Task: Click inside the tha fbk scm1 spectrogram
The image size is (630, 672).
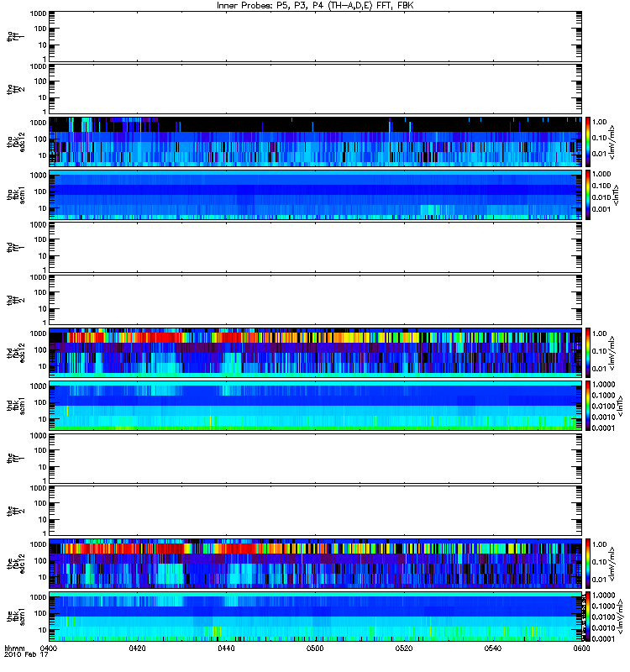Action: click(x=316, y=195)
